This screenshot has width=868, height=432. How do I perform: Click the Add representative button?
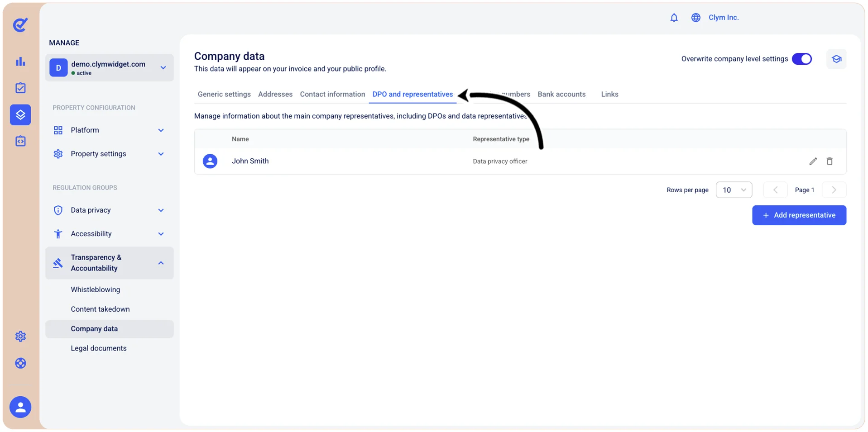point(799,215)
